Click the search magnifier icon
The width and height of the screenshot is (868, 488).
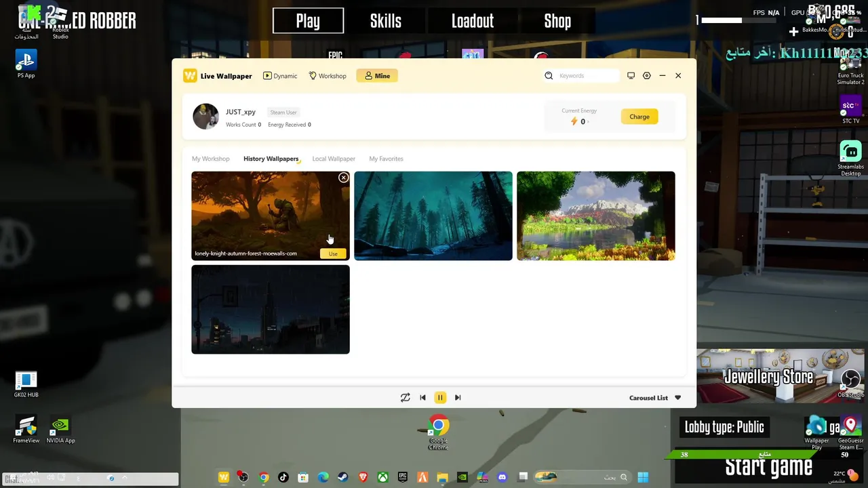click(549, 76)
